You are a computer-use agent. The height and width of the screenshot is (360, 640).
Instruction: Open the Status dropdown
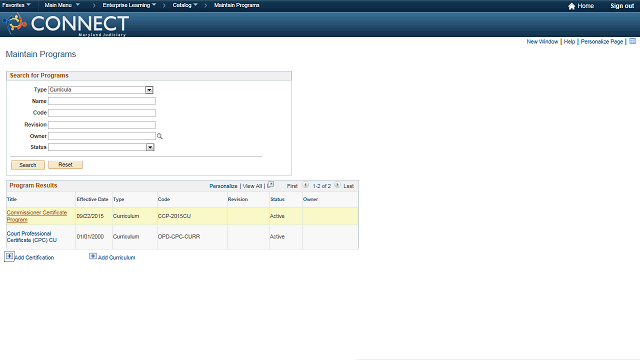click(x=101, y=147)
